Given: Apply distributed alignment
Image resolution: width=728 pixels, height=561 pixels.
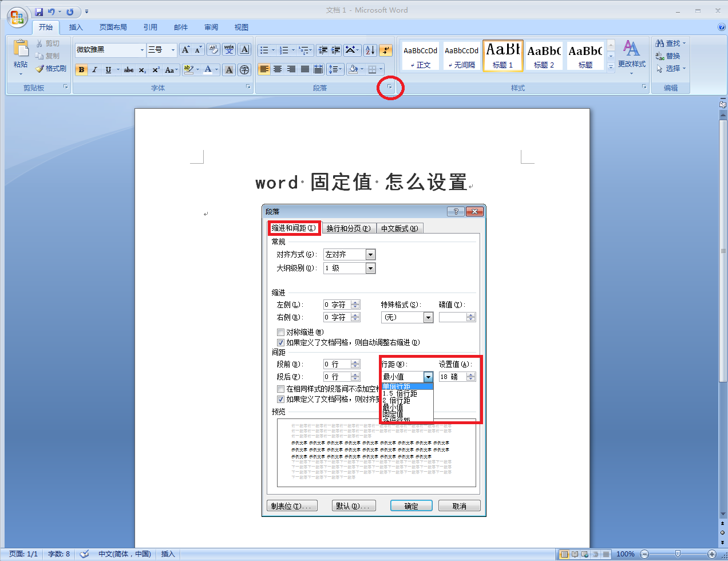Looking at the screenshot, I should tap(319, 69).
